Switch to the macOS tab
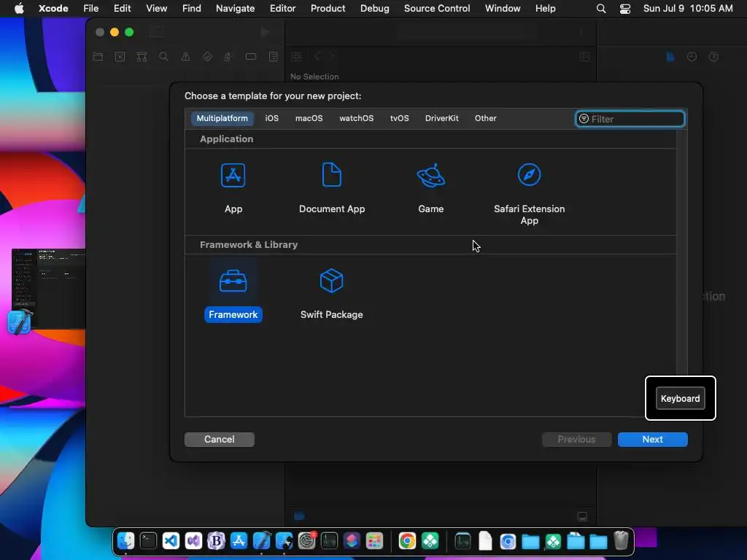Screen dimensions: 747x560 click(309, 118)
